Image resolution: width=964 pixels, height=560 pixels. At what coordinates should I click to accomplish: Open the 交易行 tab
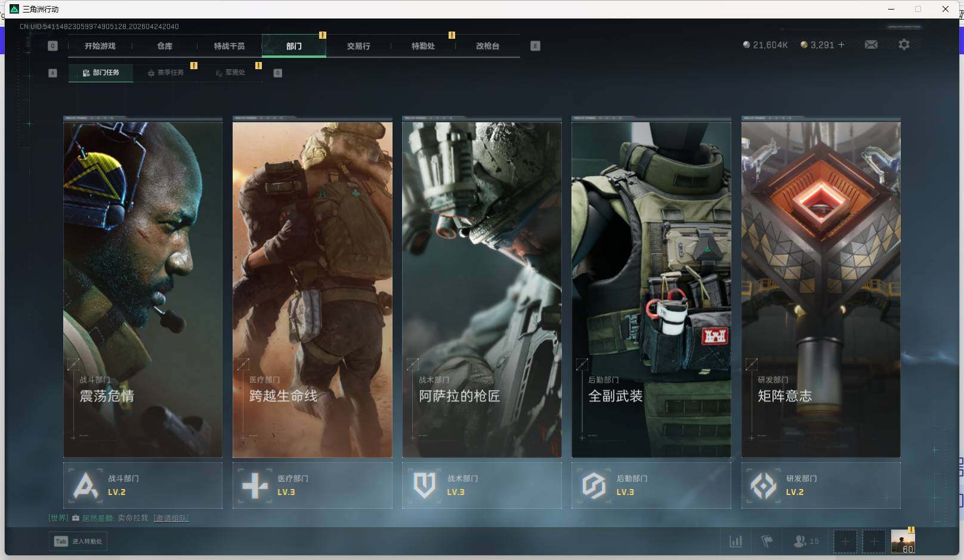point(359,46)
